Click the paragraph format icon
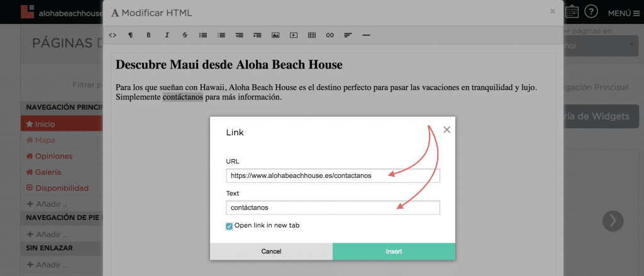The height and width of the screenshot is (276, 644). pos(130,35)
